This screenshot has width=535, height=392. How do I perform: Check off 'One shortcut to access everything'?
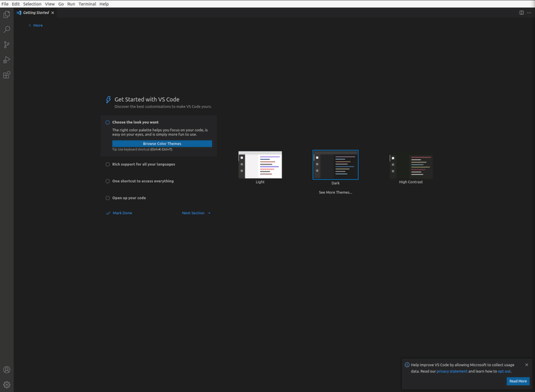pos(107,181)
